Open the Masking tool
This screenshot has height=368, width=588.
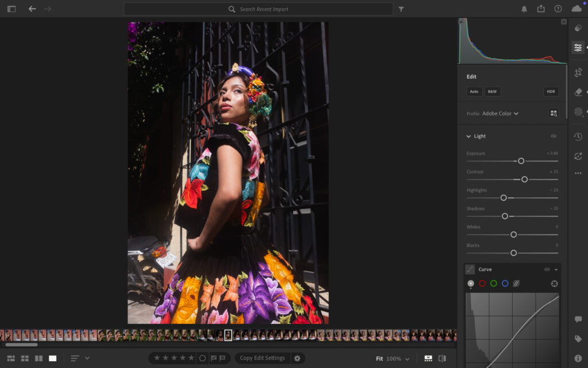(x=578, y=112)
